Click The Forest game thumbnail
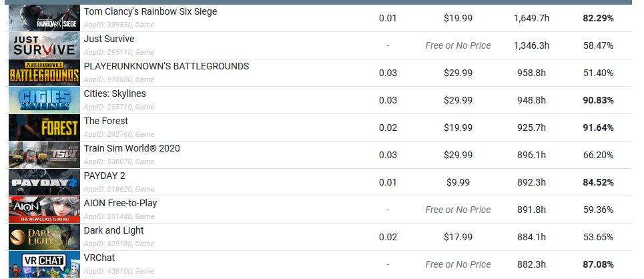 (x=44, y=127)
